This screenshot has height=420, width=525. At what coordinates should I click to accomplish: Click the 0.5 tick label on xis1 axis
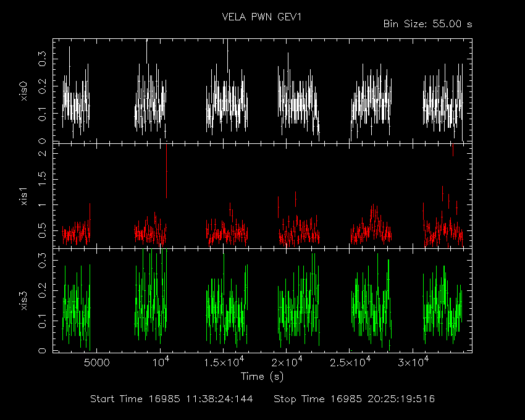42,230
